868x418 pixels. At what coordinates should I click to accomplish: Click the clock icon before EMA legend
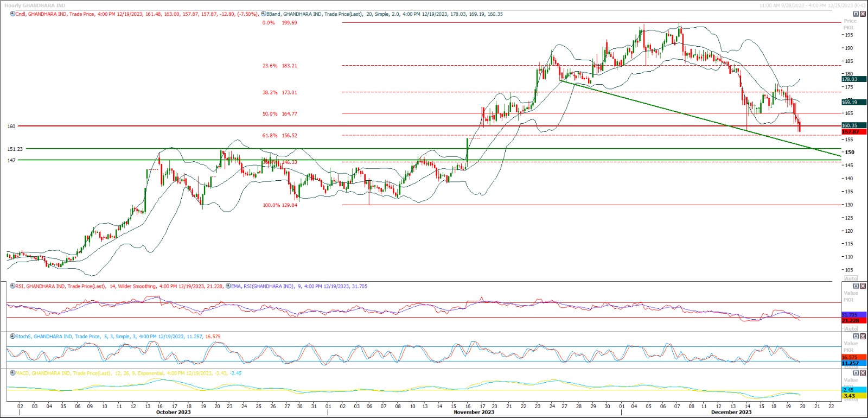228,286
